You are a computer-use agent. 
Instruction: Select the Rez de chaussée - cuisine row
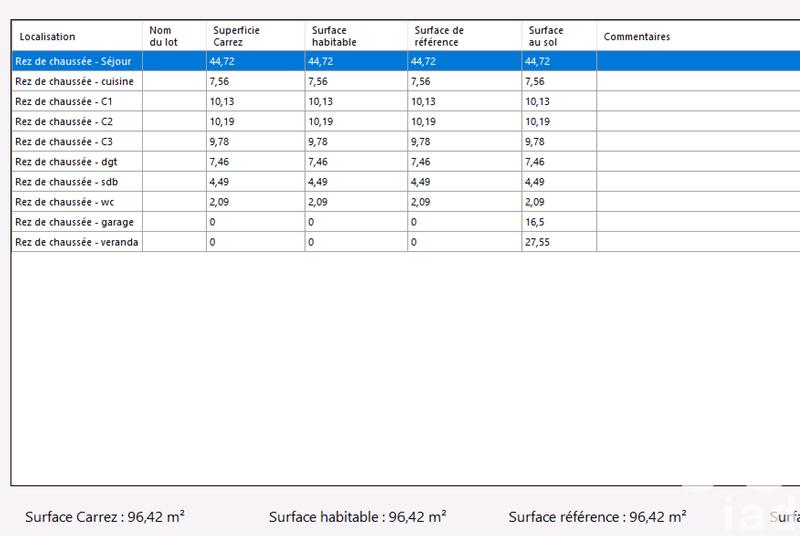[77, 81]
